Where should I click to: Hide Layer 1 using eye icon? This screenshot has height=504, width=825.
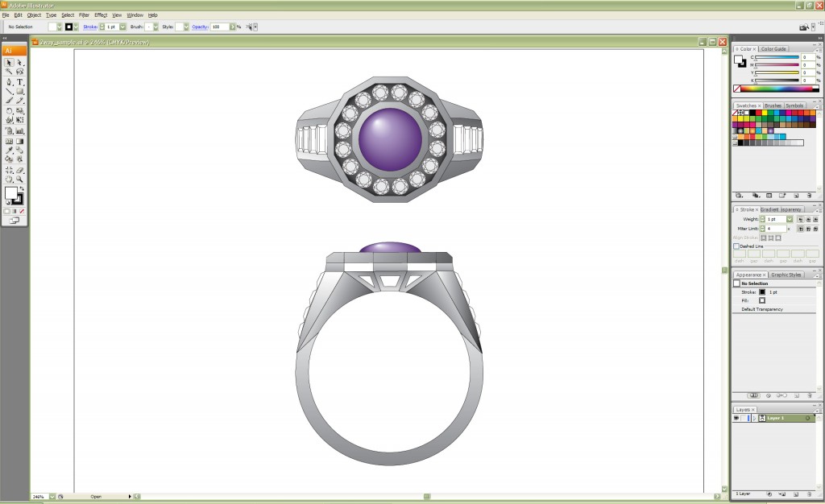736,419
